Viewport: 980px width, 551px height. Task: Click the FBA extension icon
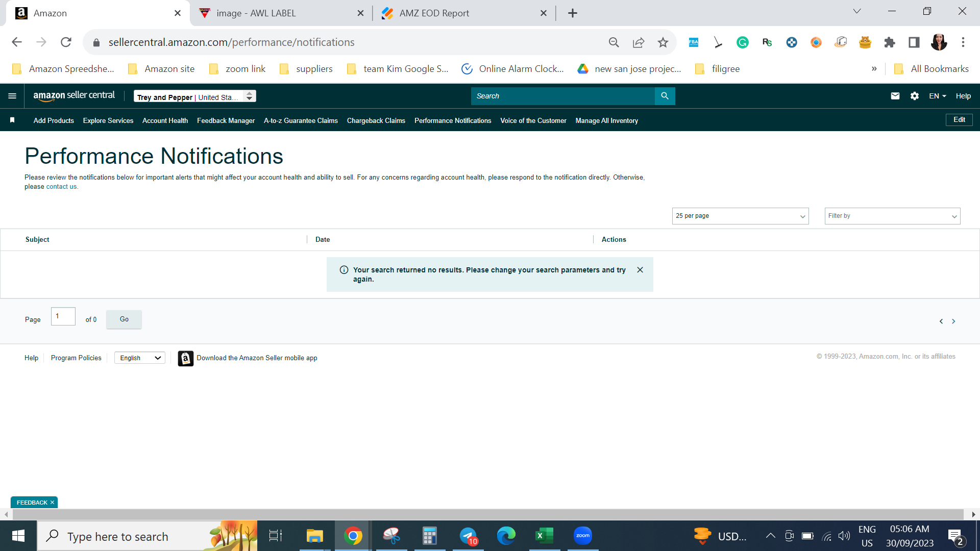[x=694, y=42]
